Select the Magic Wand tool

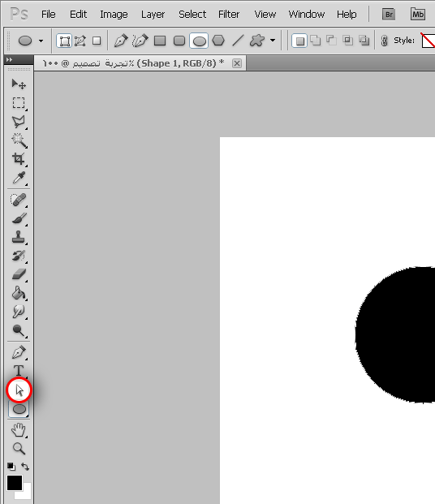[19, 140]
